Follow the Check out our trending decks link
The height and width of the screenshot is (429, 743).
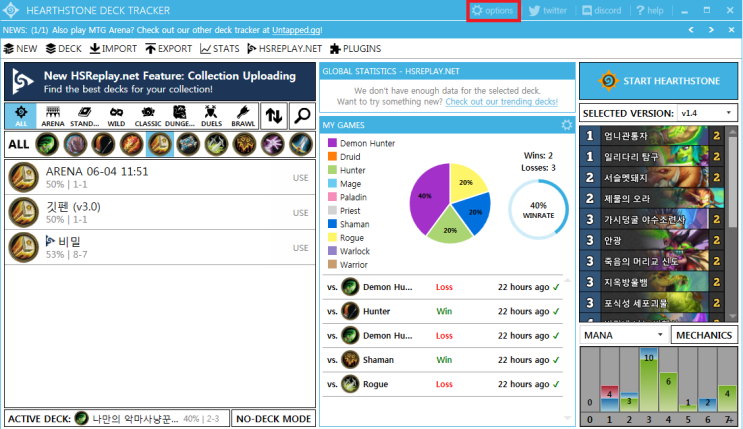[x=501, y=102]
